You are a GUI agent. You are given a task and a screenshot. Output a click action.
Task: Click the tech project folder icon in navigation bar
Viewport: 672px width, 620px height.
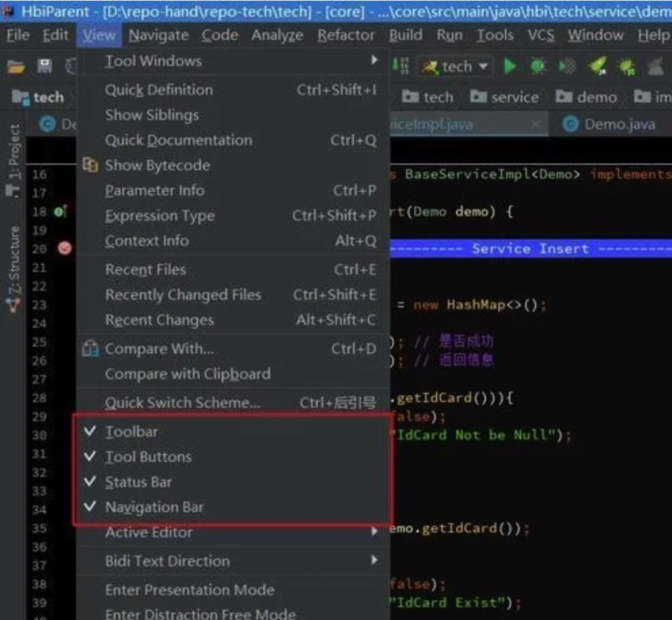[20, 97]
